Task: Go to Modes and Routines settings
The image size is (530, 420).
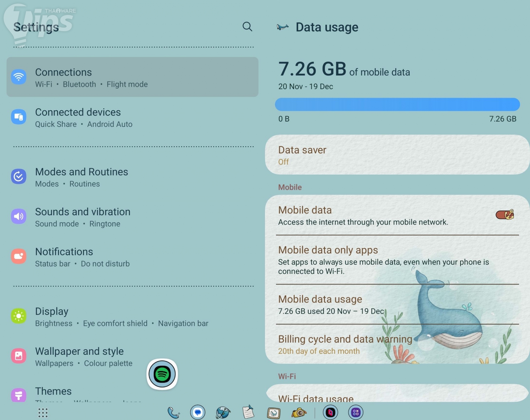Action: coord(132,177)
